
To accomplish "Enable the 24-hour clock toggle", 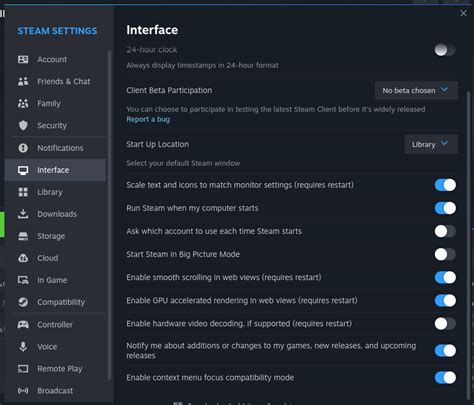I will (445, 50).
